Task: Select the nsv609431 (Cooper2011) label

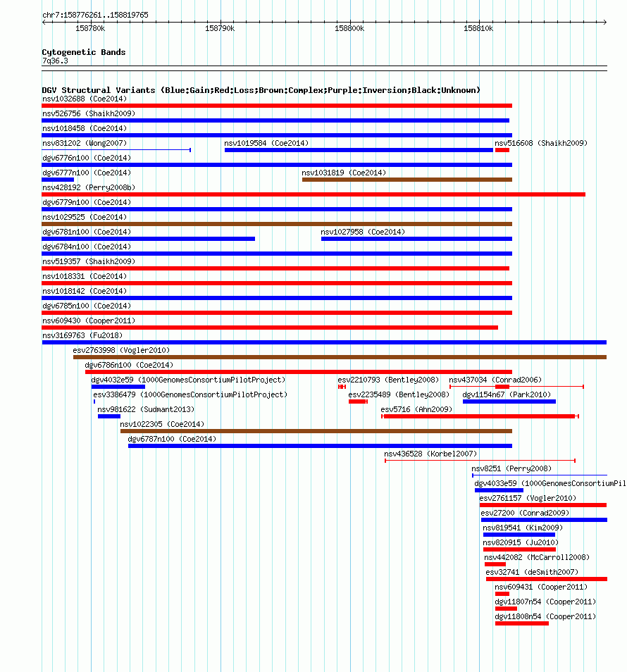Action: pyautogui.click(x=541, y=587)
